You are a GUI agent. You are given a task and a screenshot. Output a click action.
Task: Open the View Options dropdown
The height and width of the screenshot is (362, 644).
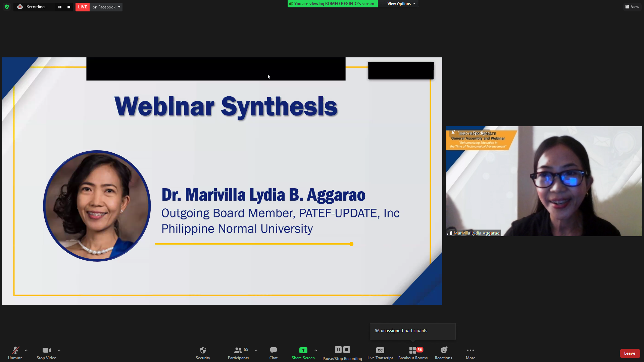401,4
